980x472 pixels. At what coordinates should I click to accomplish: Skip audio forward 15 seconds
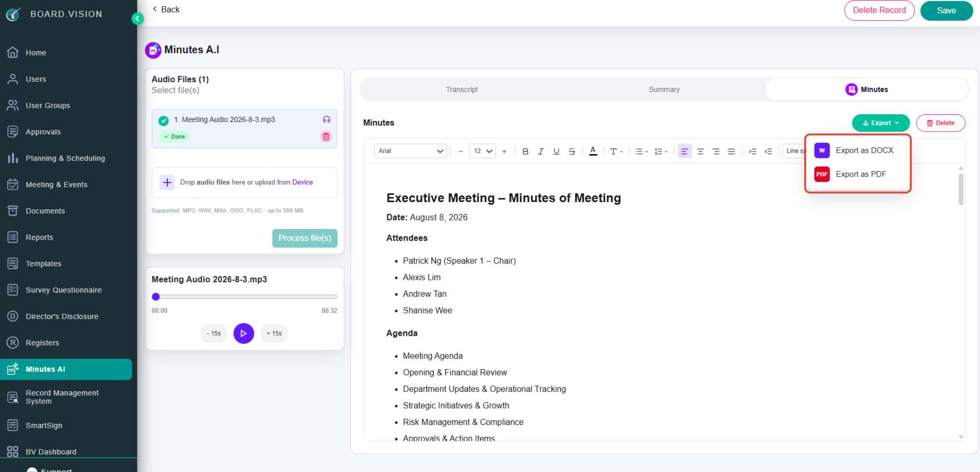(x=274, y=333)
